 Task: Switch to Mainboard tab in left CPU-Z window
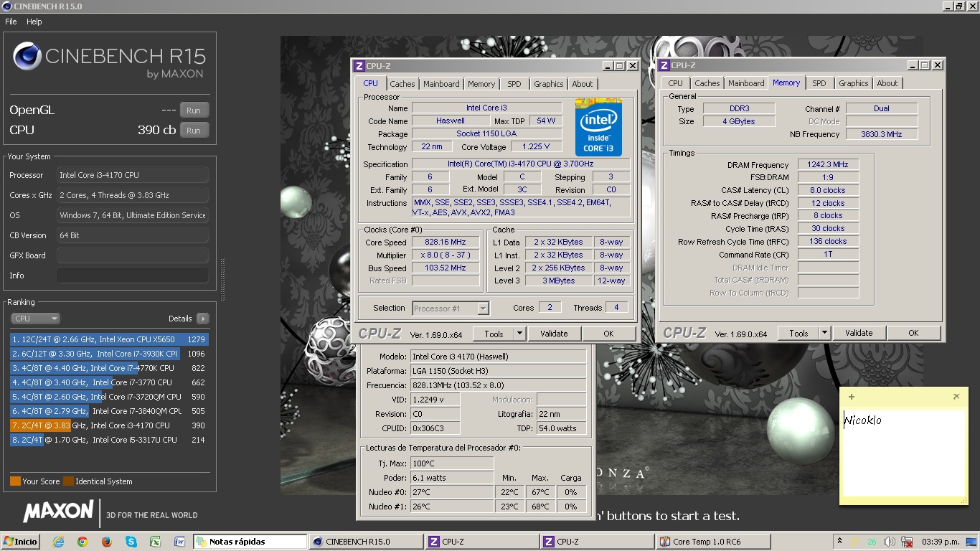(440, 84)
